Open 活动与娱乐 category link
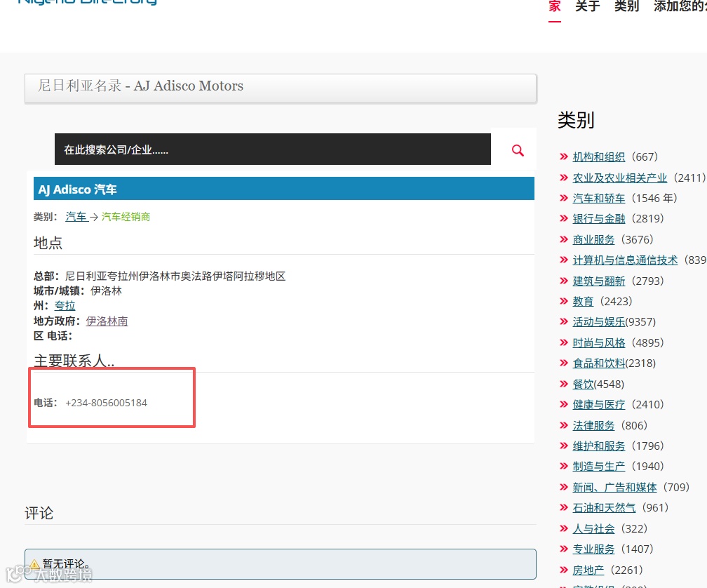Screen dimensions: 707x588 point(599,322)
